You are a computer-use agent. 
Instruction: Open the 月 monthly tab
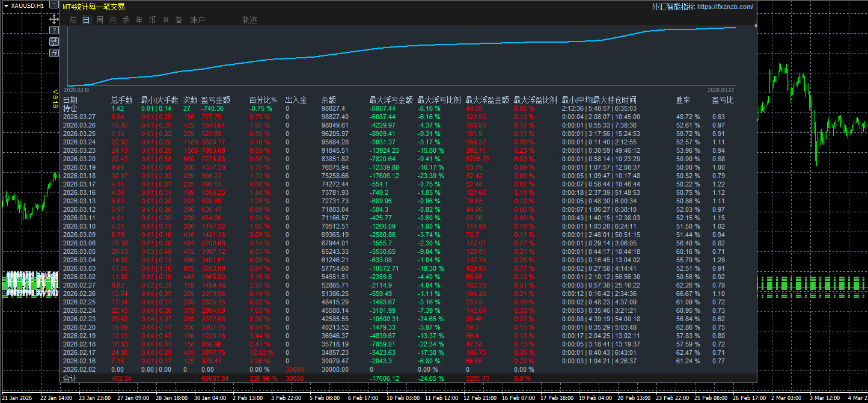point(113,20)
